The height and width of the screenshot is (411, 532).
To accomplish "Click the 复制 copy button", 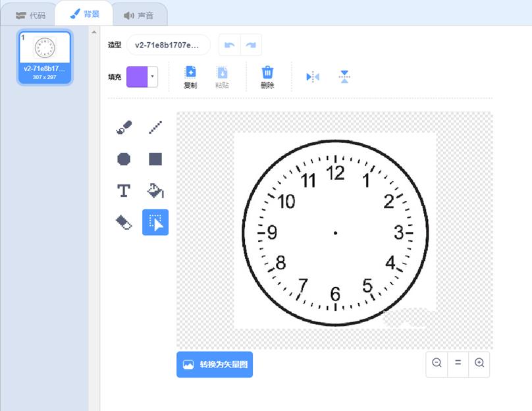I will (x=190, y=76).
